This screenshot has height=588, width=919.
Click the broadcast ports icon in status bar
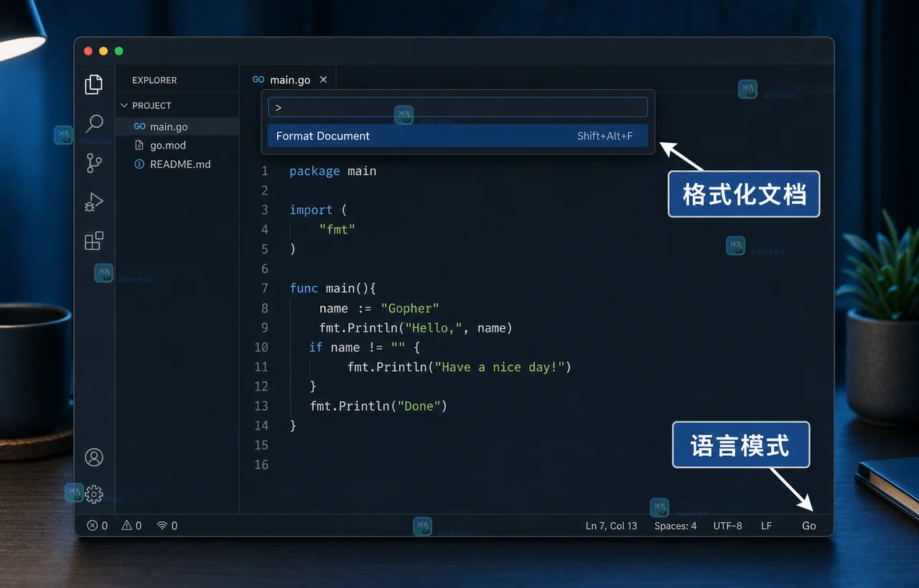click(x=162, y=526)
